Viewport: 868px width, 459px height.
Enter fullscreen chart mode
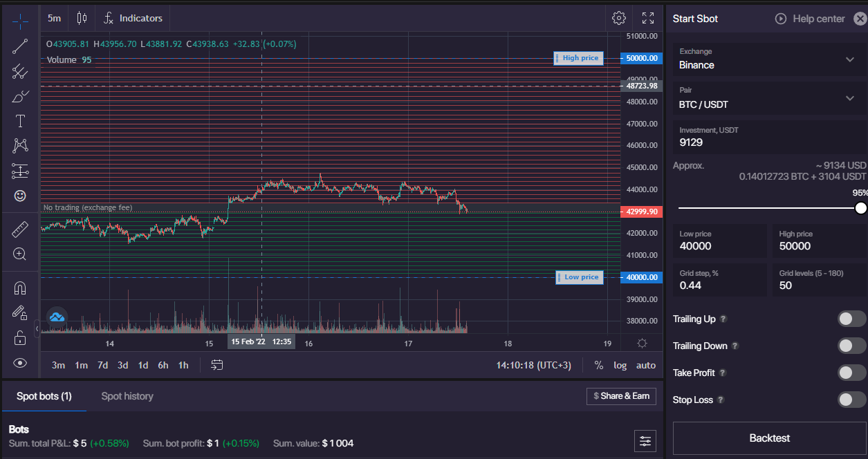(648, 18)
